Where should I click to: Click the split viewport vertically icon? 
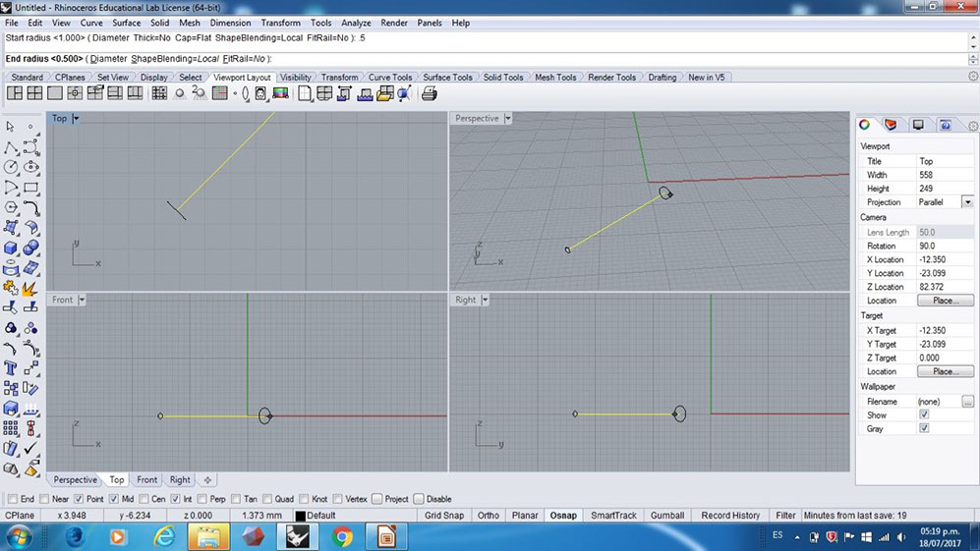(135, 93)
